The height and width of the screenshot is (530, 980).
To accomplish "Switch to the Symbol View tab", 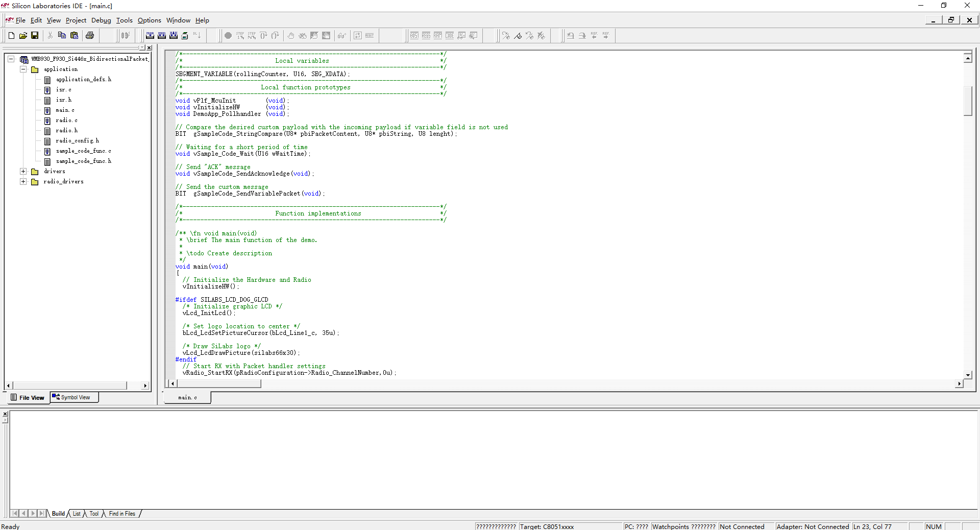I will [74, 397].
